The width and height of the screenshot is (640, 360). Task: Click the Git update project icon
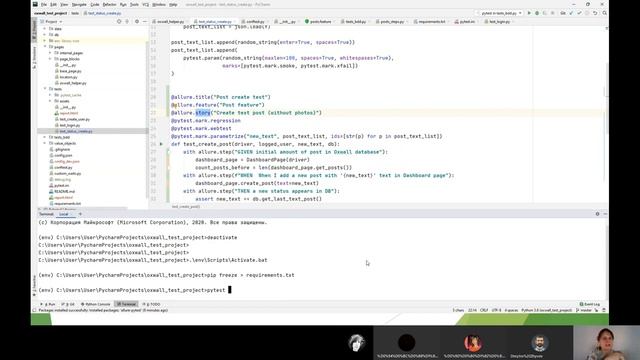571,13
